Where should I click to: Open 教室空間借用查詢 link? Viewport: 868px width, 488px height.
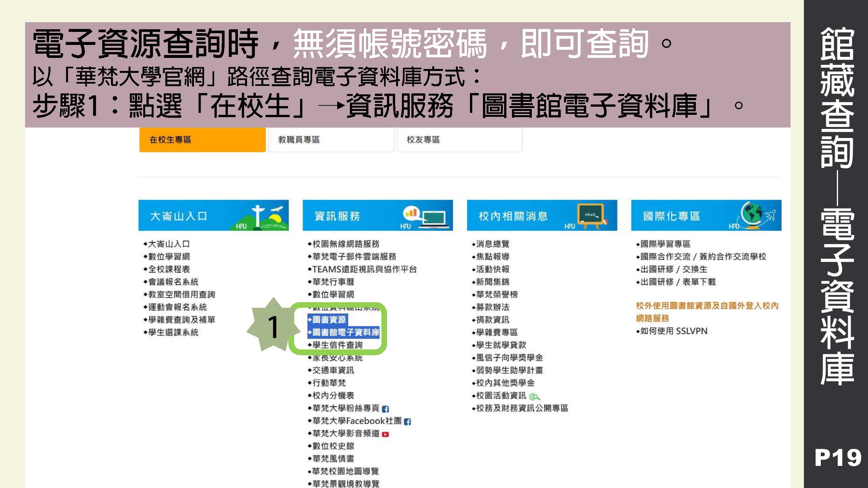click(182, 294)
